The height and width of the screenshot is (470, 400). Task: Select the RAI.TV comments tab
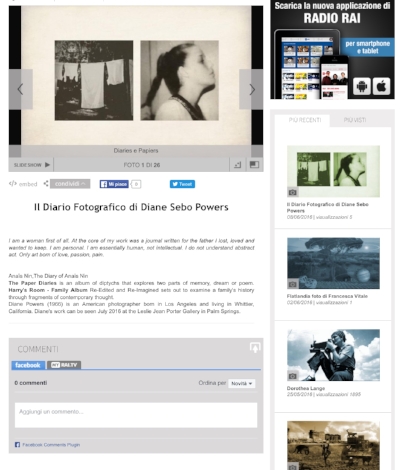point(64,365)
